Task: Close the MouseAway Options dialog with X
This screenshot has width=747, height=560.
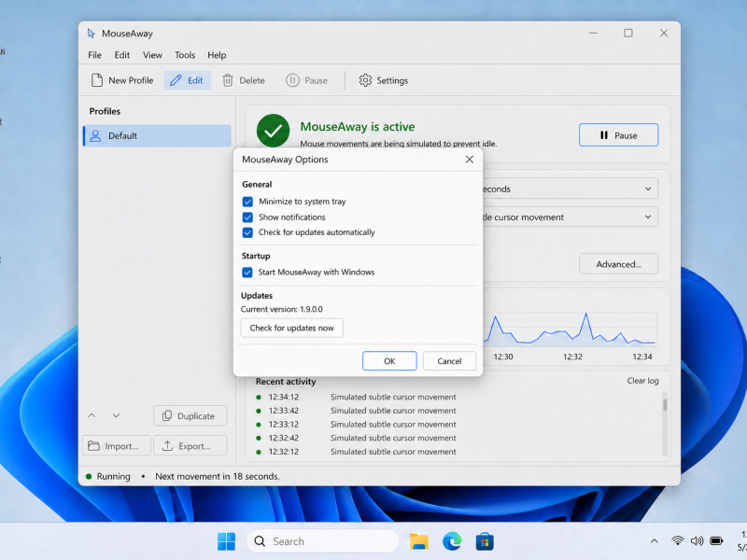Action: [470, 160]
